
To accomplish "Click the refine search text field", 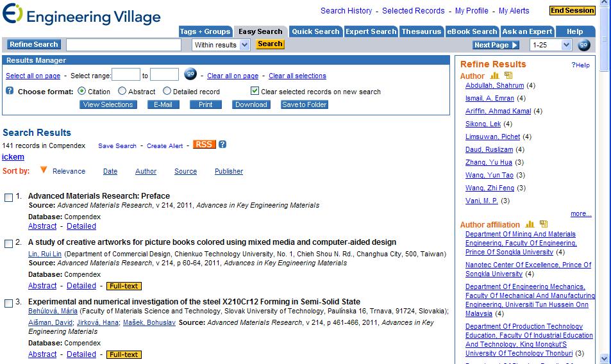I will pos(124,45).
